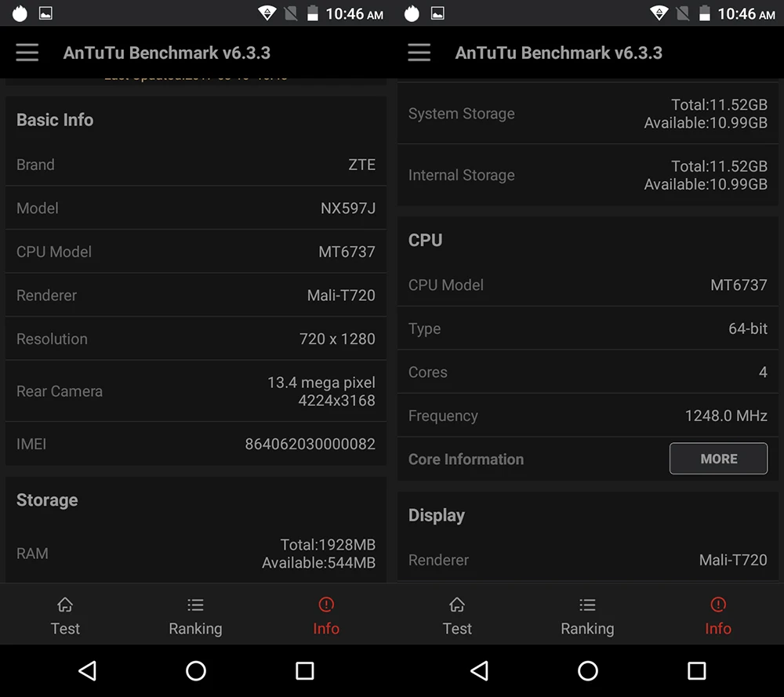Tap Test home icon on right screen
The width and height of the screenshot is (784, 697).
(x=457, y=604)
